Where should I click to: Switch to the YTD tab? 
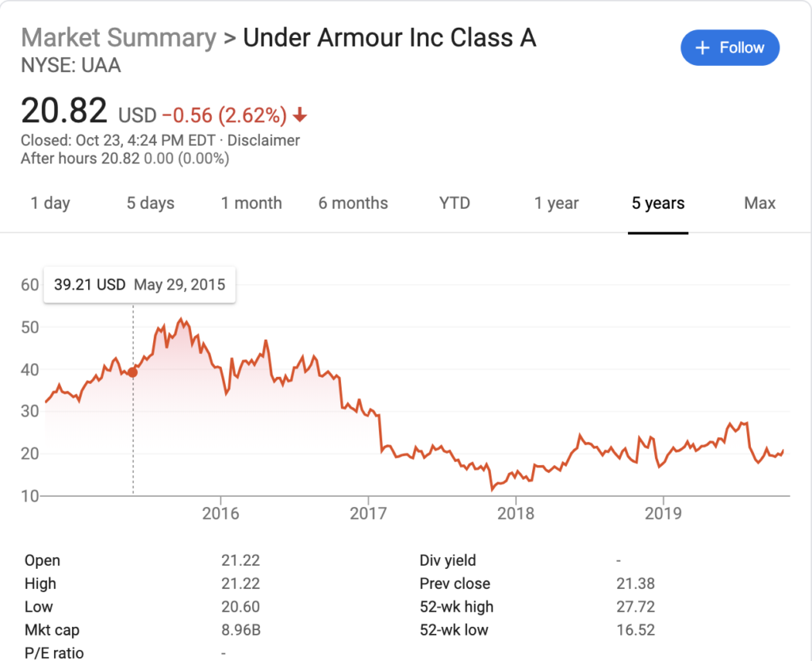pyautogui.click(x=454, y=203)
